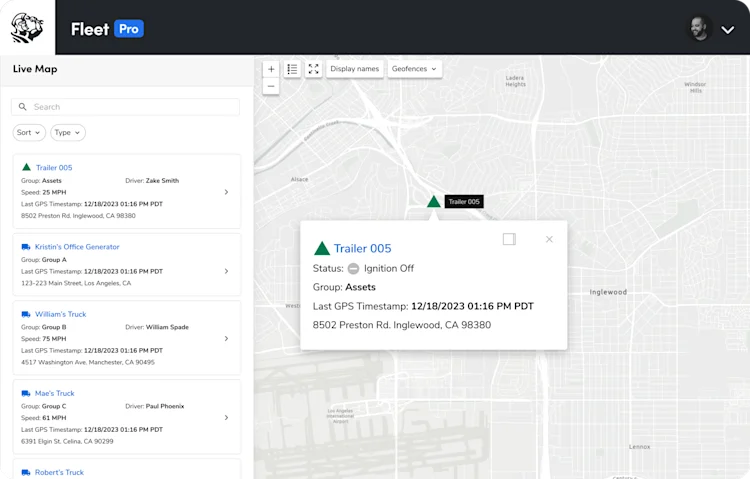The height and width of the screenshot is (479, 750).
Task: Click the user profile avatar
Action: [699, 29]
